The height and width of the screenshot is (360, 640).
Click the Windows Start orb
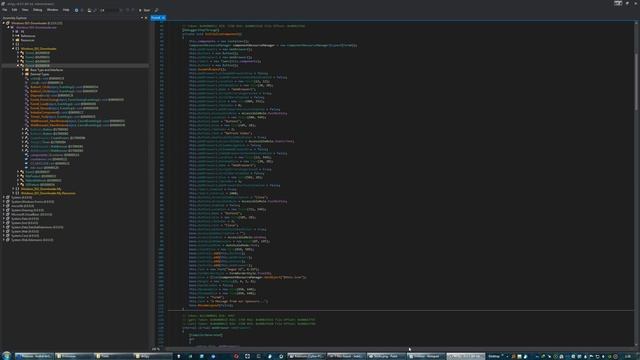point(6,356)
